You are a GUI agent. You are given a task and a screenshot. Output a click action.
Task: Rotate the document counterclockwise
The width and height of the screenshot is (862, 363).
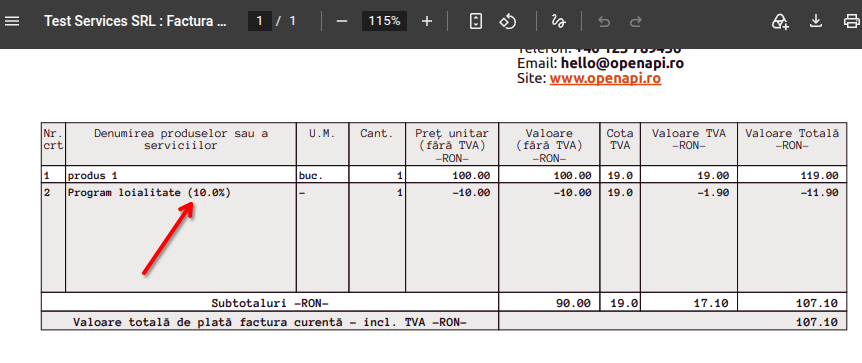(507, 21)
